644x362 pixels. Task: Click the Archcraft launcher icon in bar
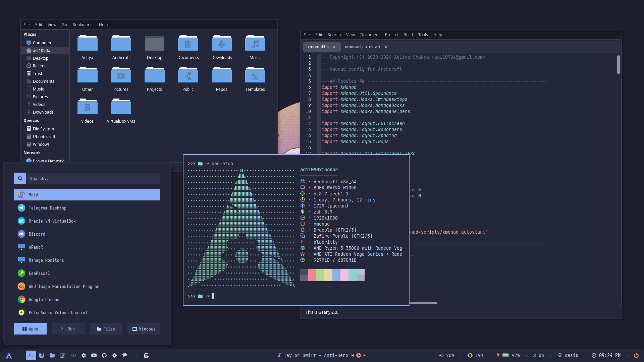[x=9, y=356]
